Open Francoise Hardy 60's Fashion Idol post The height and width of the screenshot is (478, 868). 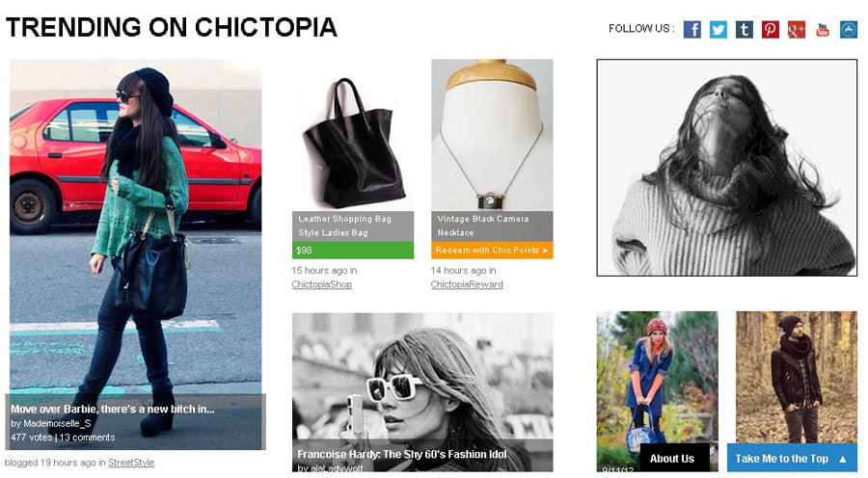tap(402, 454)
